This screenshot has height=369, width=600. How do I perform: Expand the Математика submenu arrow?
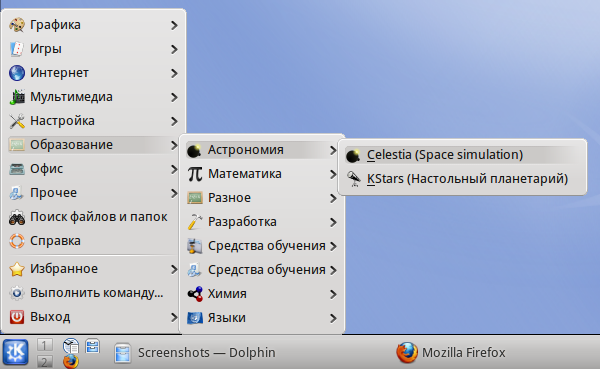tap(333, 174)
